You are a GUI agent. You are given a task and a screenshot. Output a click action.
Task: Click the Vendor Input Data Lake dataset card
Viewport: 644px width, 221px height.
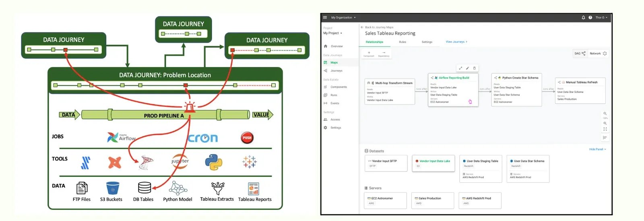(433, 163)
